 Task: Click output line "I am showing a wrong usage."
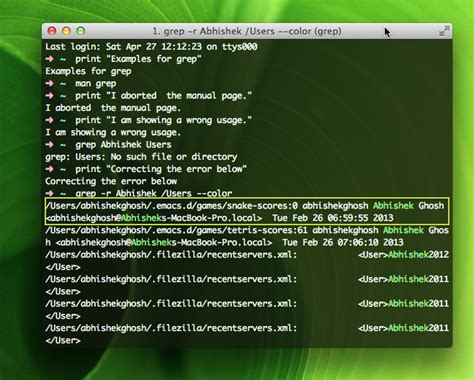(113, 132)
